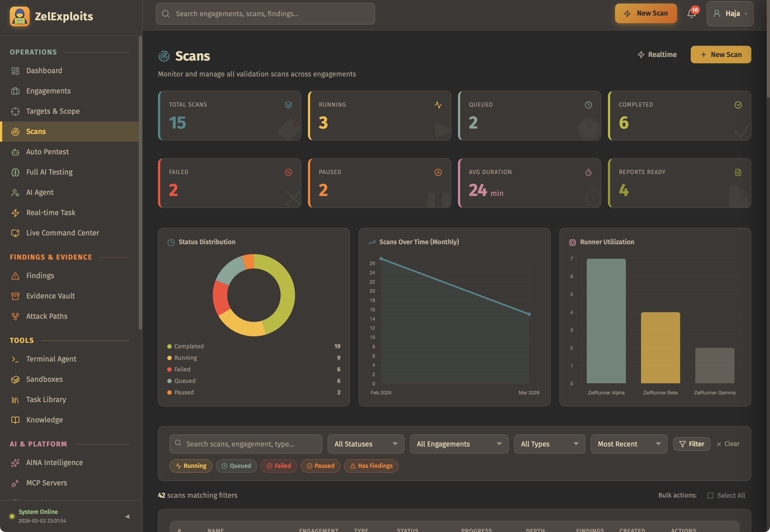The height and width of the screenshot is (532, 770).
Task: Toggle the Running filter chip
Action: [191, 466]
